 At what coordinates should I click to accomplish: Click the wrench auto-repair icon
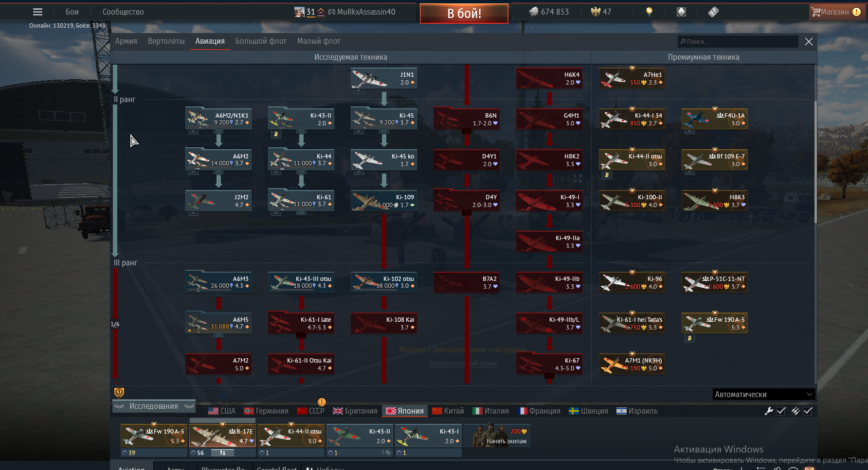click(769, 411)
